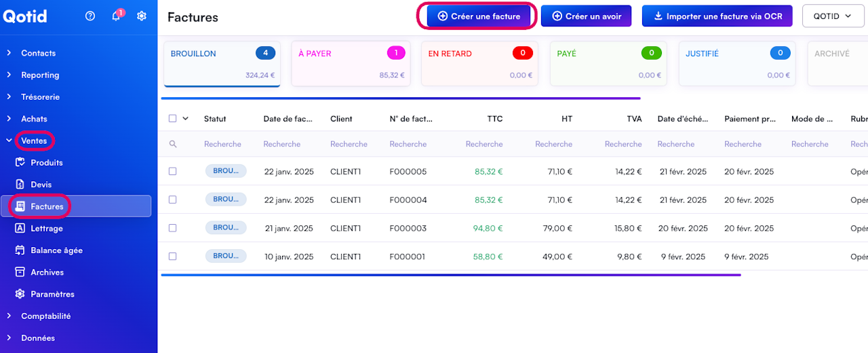Switch to the À PAYER status tab
868x353 pixels.
[x=351, y=64]
